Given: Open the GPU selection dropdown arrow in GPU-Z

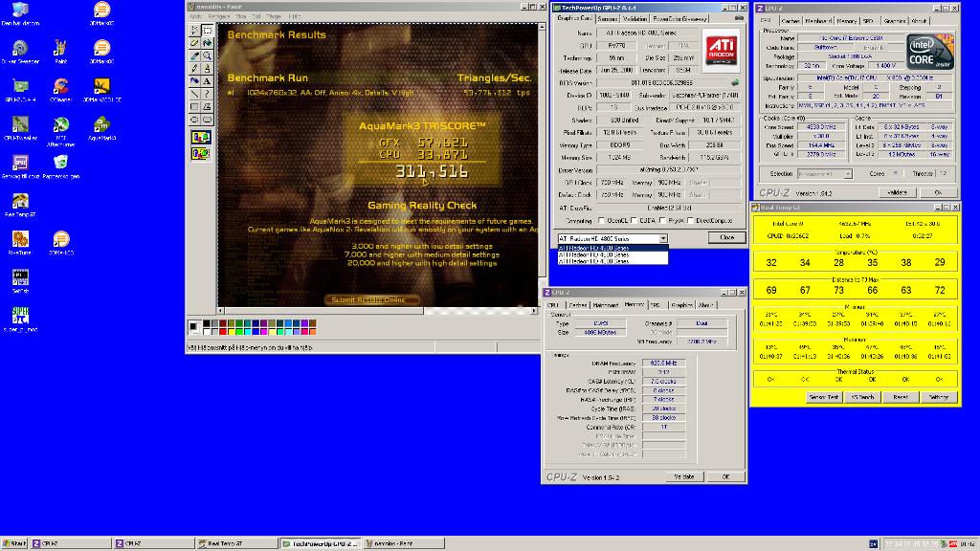Looking at the screenshot, I should coord(663,238).
